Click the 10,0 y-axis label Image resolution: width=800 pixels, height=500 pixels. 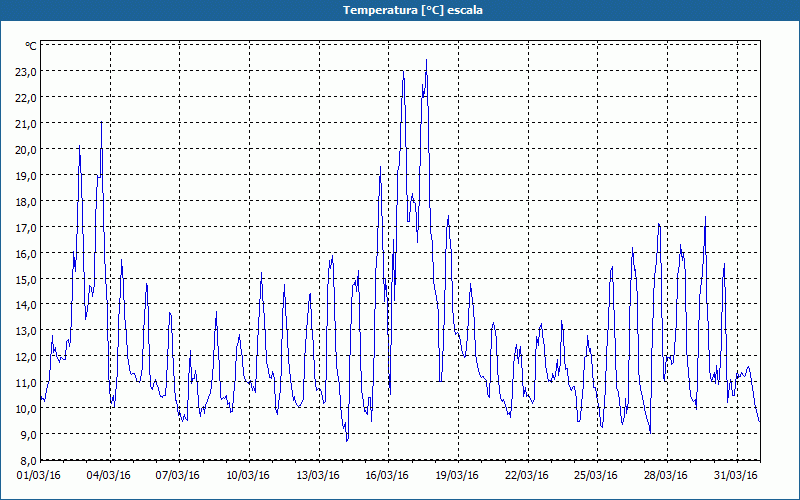click(x=27, y=409)
